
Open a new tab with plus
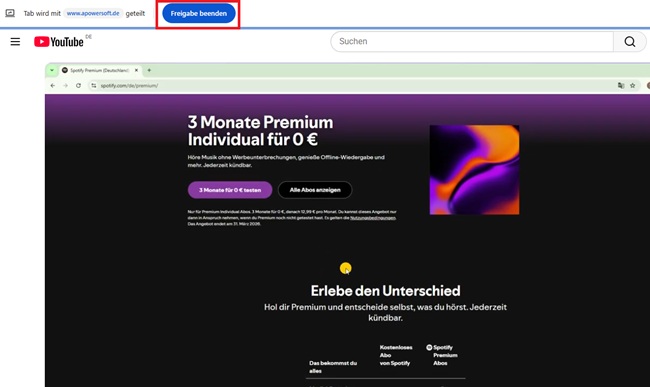click(149, 70)
